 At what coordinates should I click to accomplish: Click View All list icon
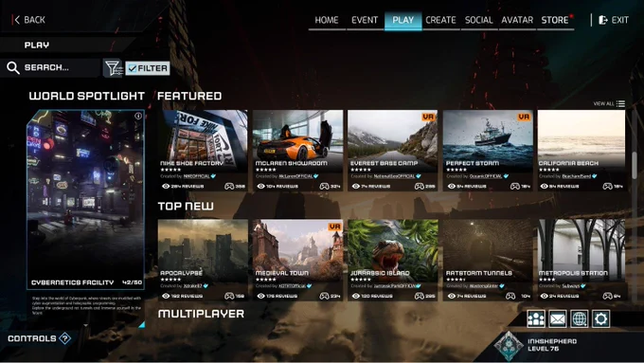[x=620, y=103]
